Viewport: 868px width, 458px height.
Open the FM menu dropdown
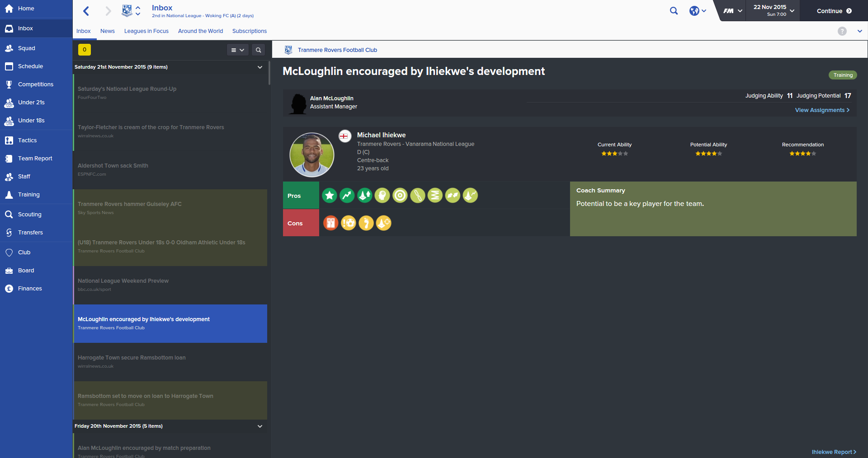coord(733,11)
